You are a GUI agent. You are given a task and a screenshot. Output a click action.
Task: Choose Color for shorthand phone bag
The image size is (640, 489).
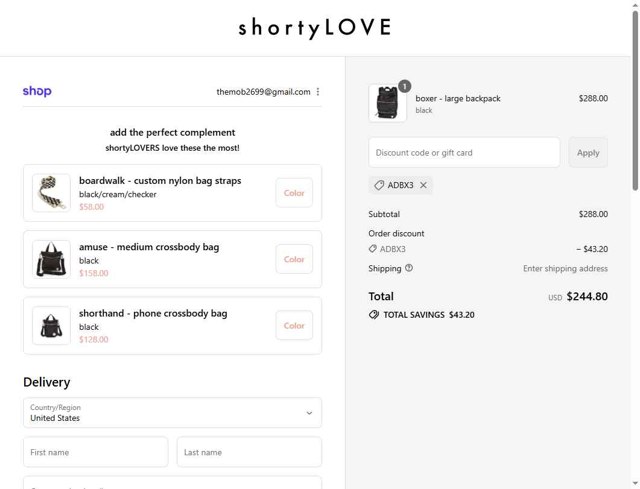294,326
